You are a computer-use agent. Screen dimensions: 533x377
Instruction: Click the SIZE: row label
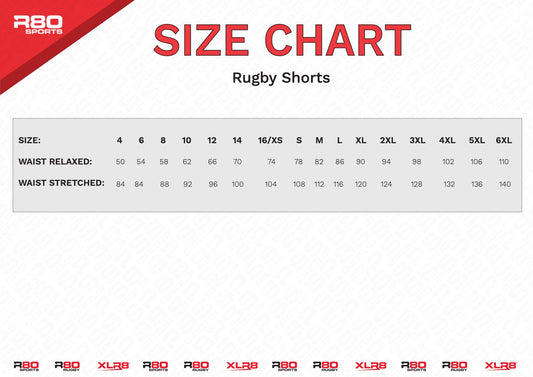[x=29, y=140]
